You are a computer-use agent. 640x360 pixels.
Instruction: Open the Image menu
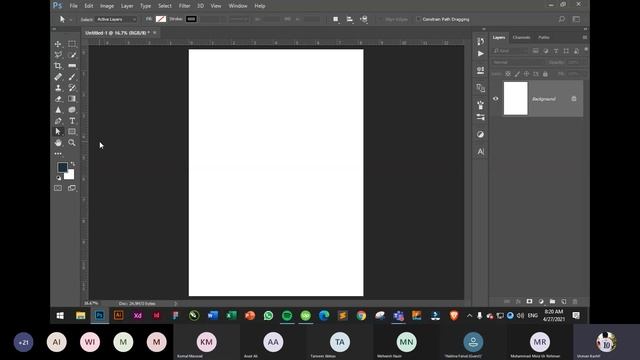pos(107,6)
